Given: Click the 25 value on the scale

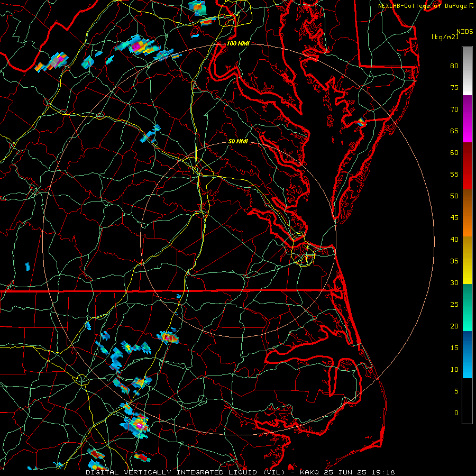Looking at the screenshot, I should [x=454, y=304].
